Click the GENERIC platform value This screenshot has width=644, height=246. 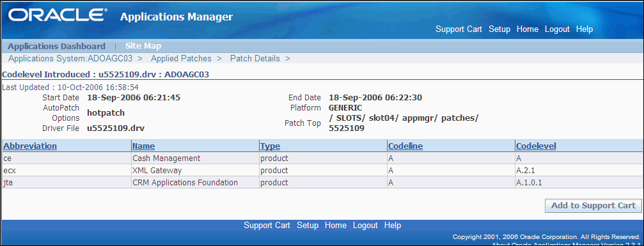[x=345, y=108]
